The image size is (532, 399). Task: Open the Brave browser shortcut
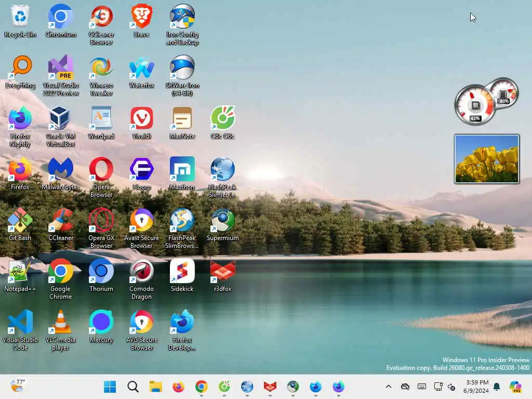pyautogui.click(x=141, y=21)
